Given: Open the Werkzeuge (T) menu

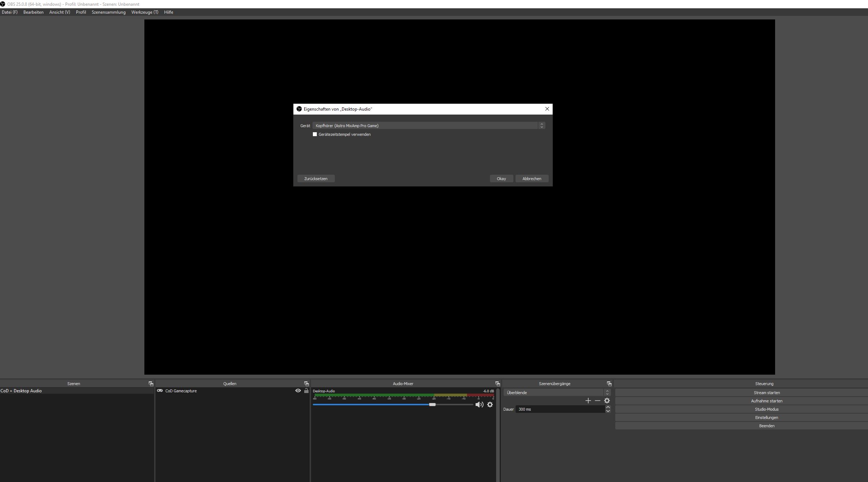Looking at the screenshot, I should point(145,12).
